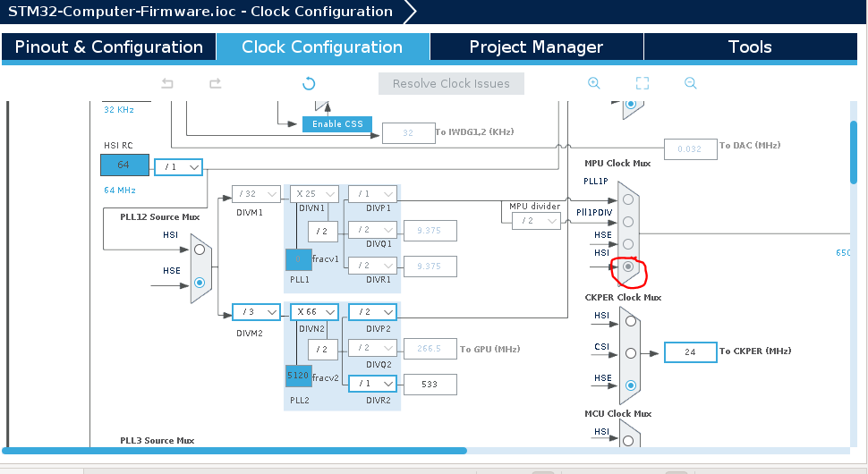Open the DIVN2 X 66 dropdown
The image size is (868, 474).
314,312
